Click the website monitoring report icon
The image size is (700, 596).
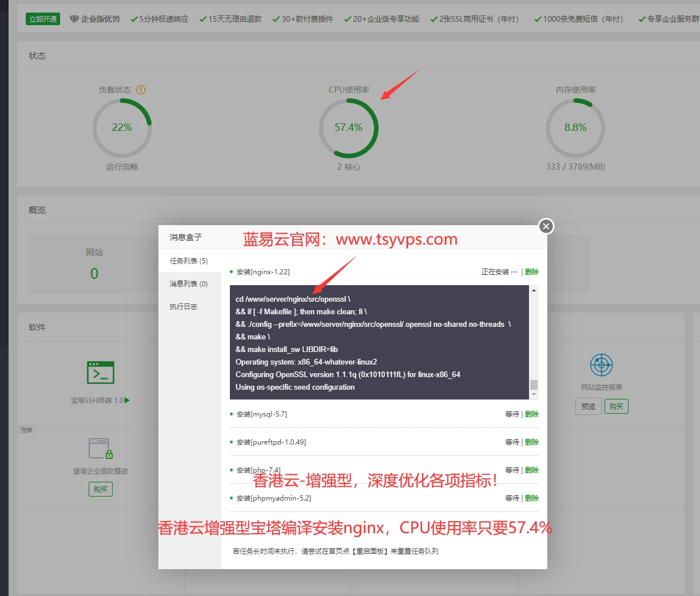point(601,365)
